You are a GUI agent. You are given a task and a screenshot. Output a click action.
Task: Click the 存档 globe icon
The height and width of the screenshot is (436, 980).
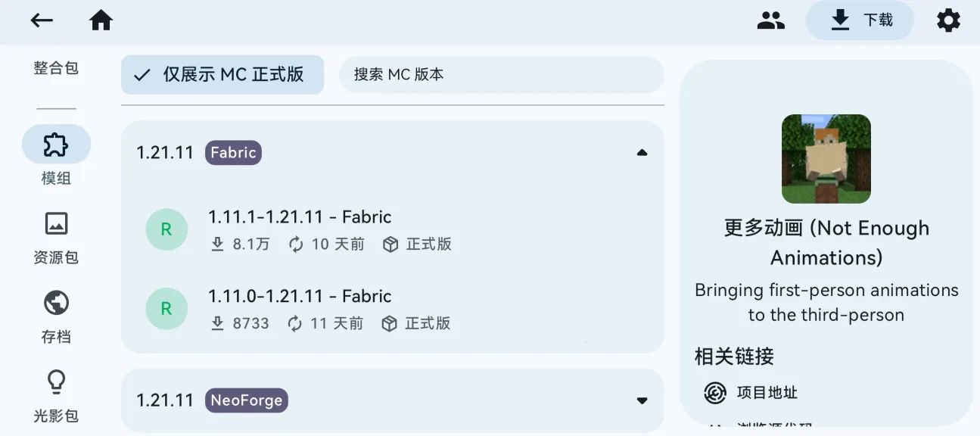[56, 302]
